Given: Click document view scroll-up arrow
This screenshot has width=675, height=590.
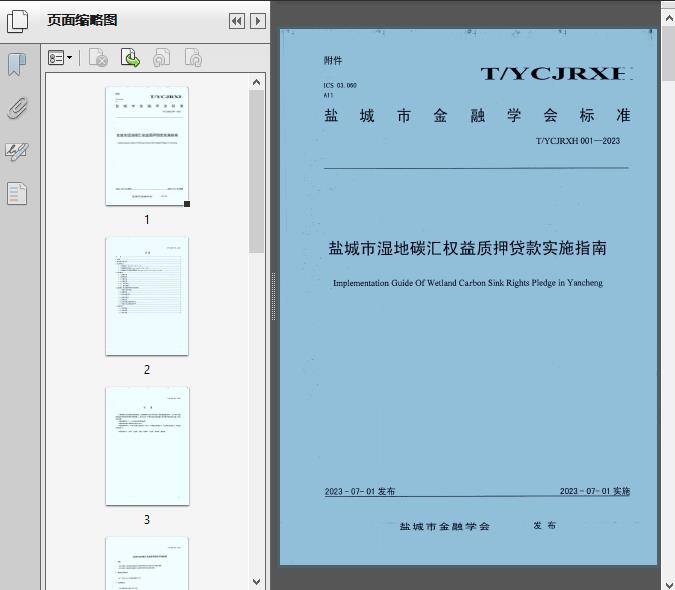Looking at the screenshot, I should (x=669, y=19).
